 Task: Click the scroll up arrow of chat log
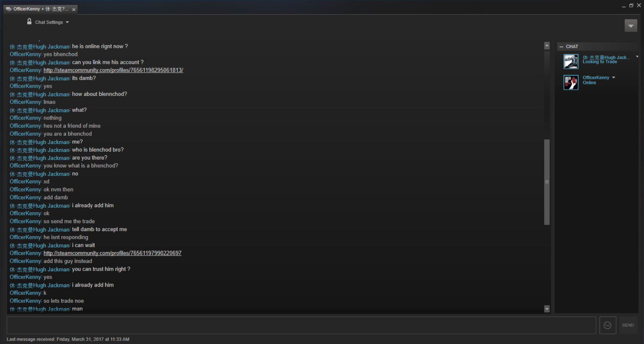point(547,46)
